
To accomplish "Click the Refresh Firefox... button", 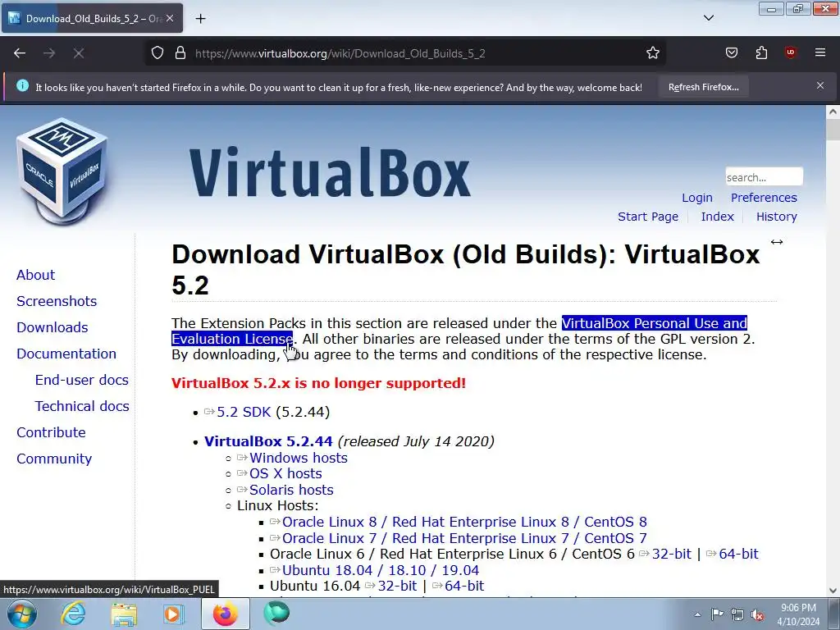I will tap(703, 87).
